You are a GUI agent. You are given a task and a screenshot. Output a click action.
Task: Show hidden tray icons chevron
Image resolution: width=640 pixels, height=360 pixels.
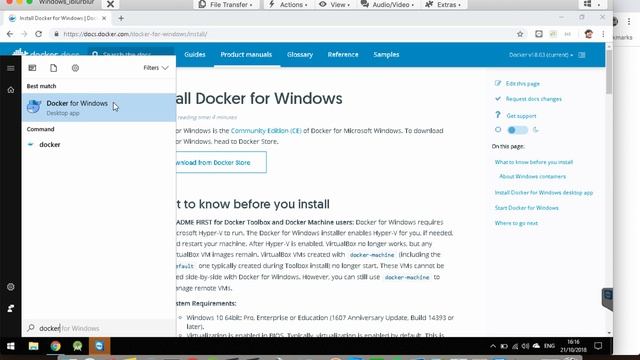tap(493, 346)
